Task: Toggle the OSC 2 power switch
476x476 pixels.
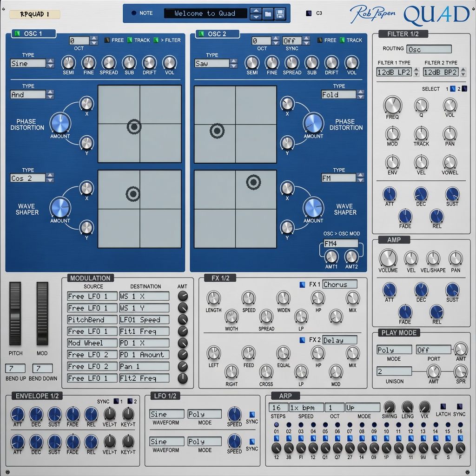Action: coord(201,33)
